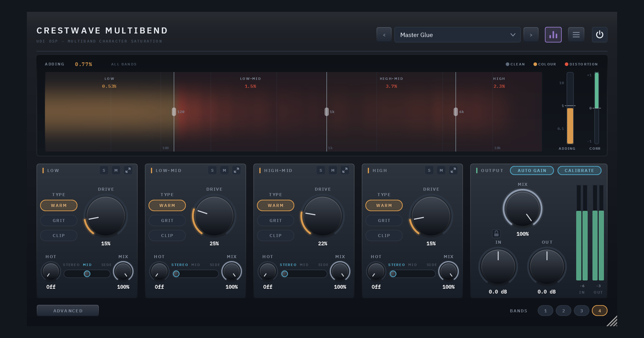Toggle the in/out gain link lock icon
The width and height of the screenshot is (644, 338).
pos(496,233)
